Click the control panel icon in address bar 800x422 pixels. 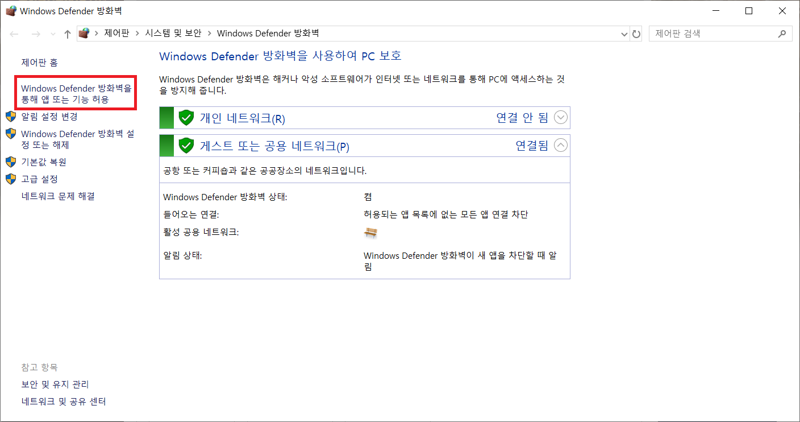click(x=84, y=33)
